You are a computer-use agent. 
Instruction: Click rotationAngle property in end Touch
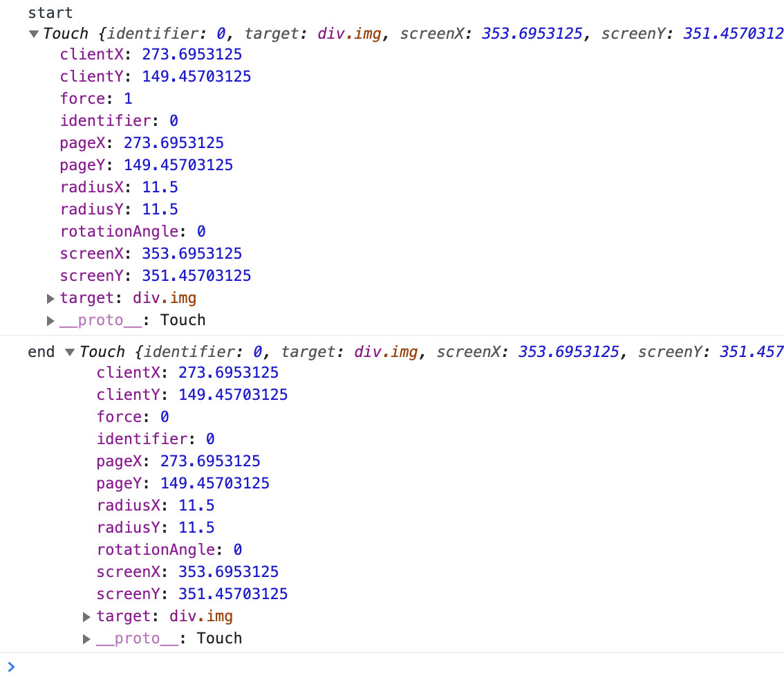pos(156,549)
